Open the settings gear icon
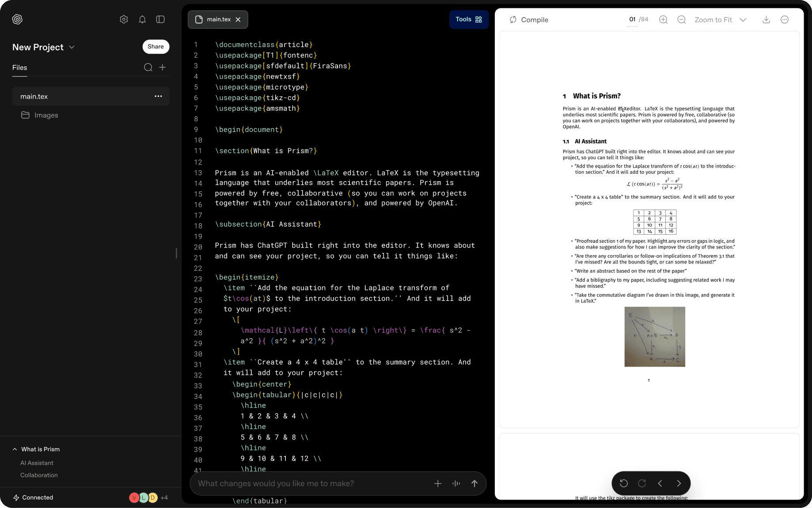812x508 pixels. click(124, 19)
